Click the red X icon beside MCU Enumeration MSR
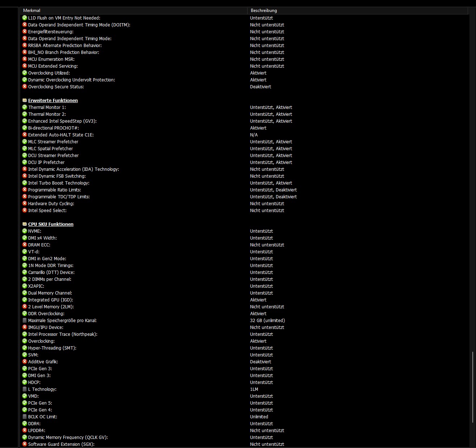Screen dimensions: 476x448 25,59
